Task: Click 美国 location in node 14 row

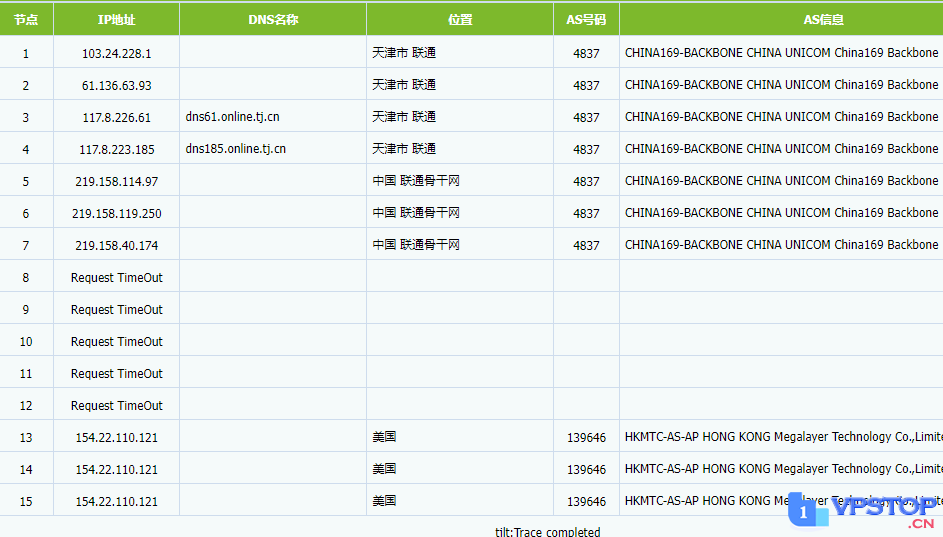Action: pos(384,468)
